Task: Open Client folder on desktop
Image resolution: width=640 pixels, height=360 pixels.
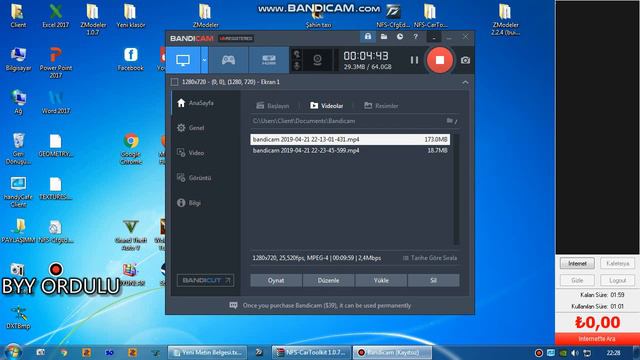Action: click(x=18, y=16)
